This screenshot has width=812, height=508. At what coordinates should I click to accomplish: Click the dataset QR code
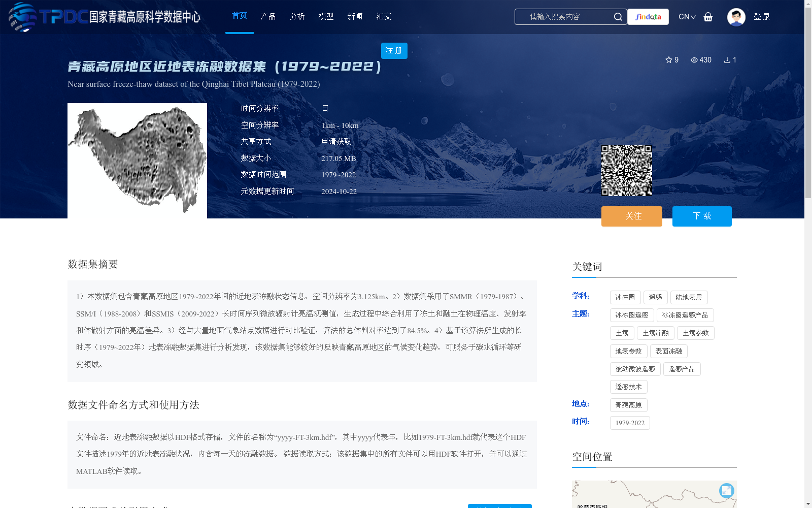tap(627, 171)
